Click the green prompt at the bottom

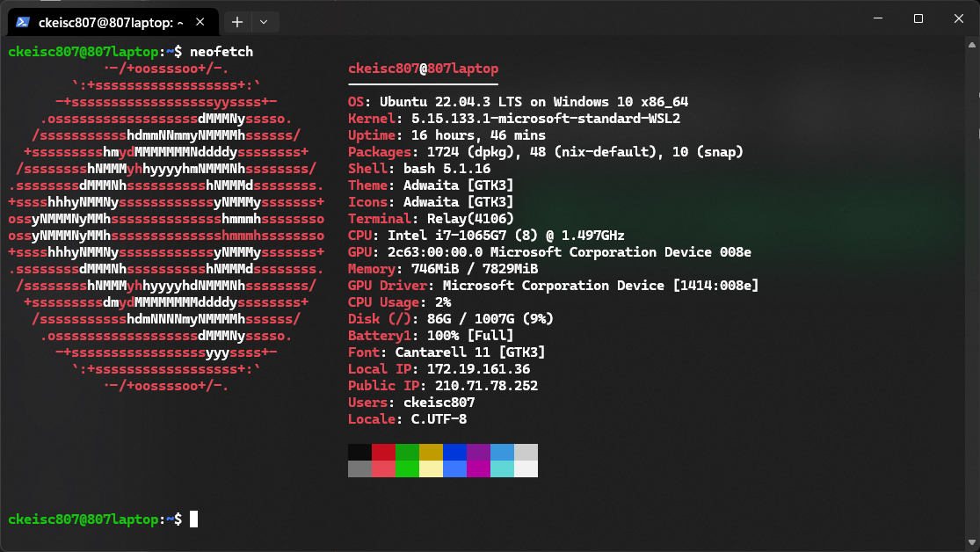pos(83,519)
